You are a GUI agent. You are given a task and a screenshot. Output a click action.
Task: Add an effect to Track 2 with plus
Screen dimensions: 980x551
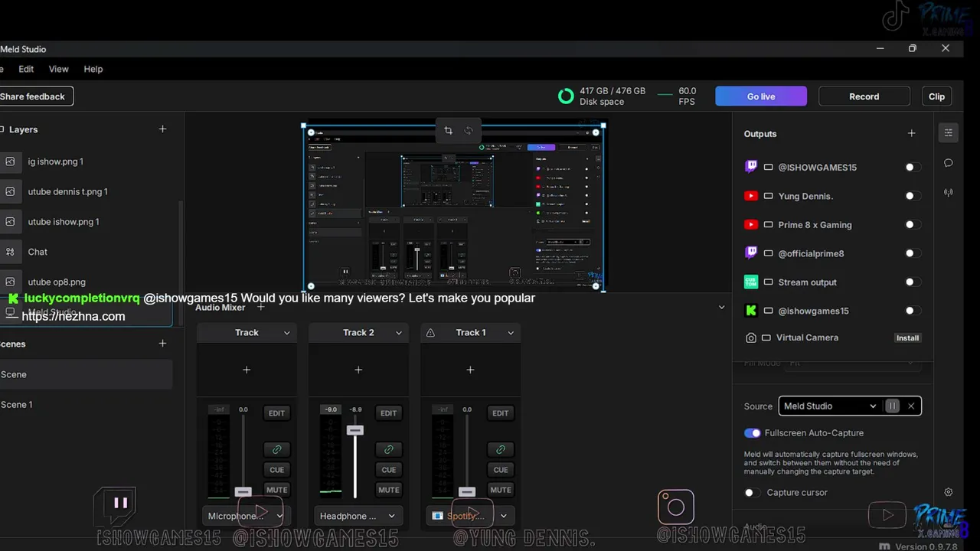358,370
